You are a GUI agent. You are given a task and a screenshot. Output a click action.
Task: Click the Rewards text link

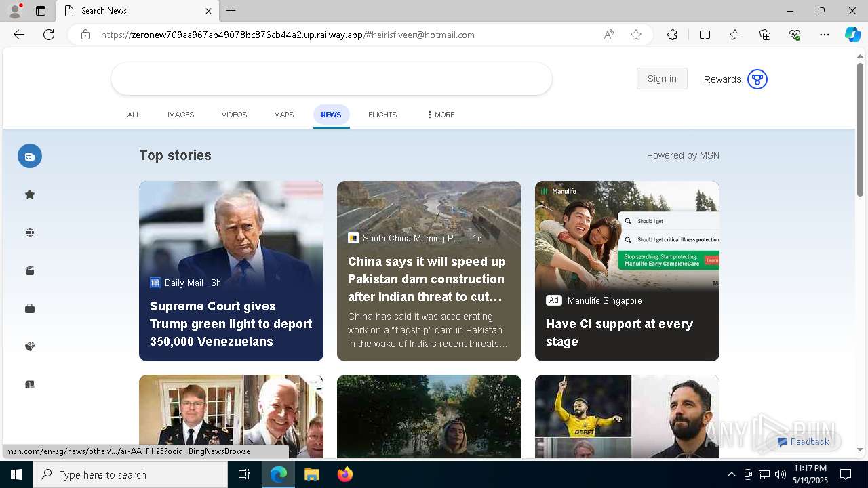(x=722, y=79)
